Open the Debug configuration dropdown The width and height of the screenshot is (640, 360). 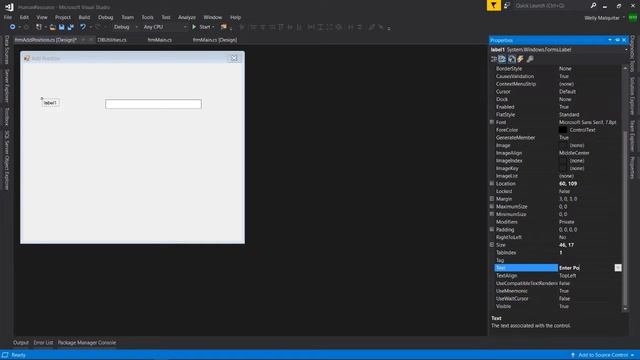136,27
